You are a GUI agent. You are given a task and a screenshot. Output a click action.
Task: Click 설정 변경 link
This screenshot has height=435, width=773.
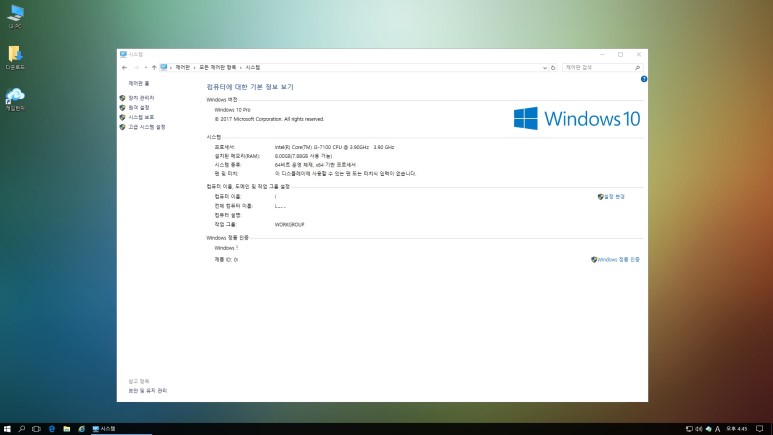pyautogui.click(x=614, y=197)
